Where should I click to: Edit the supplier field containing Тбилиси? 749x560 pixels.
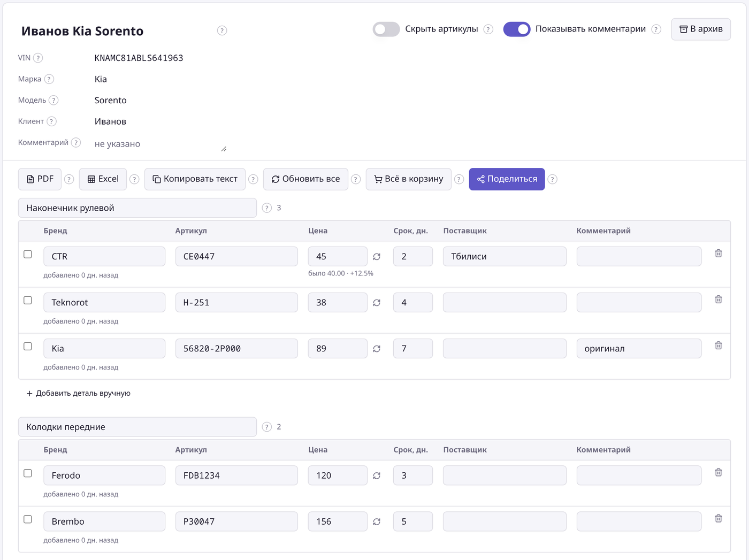click(x=505, y=257)
